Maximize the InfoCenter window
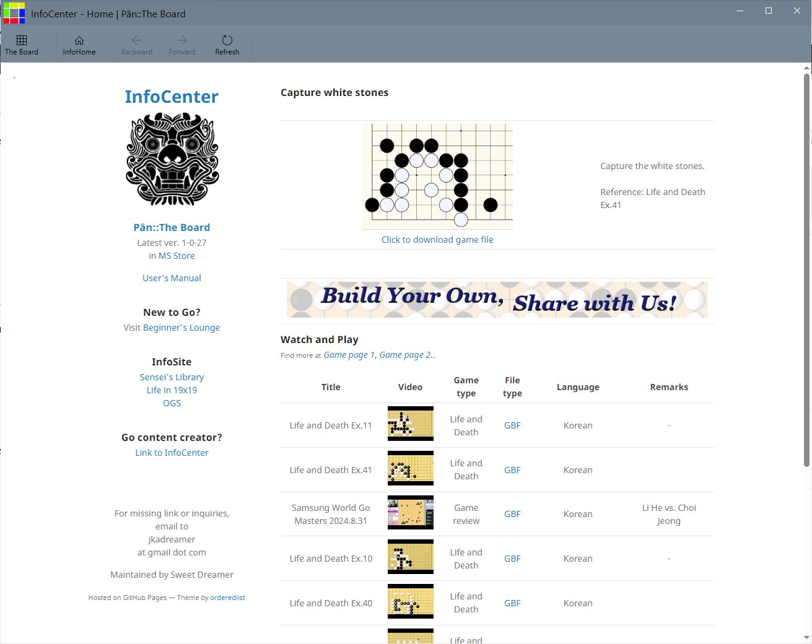 click(x=769, y=11)
